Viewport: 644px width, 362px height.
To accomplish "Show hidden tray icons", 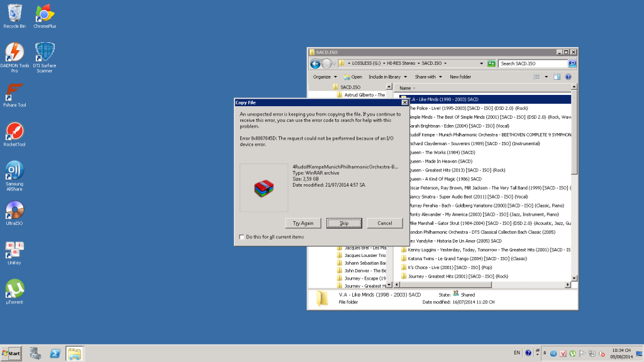I will click(x=545, y=353).
